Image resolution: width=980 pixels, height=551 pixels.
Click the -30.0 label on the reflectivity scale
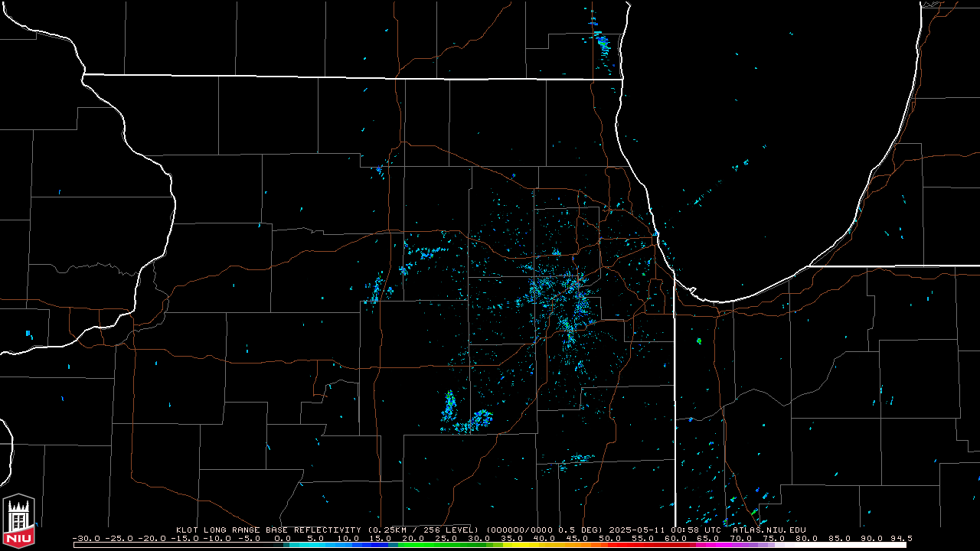click(87, 539)
